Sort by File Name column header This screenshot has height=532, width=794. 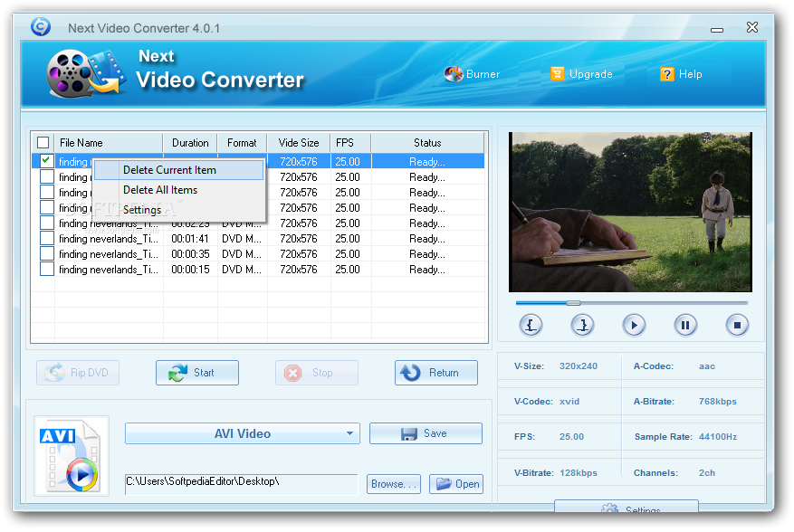[x=109, y=143]
